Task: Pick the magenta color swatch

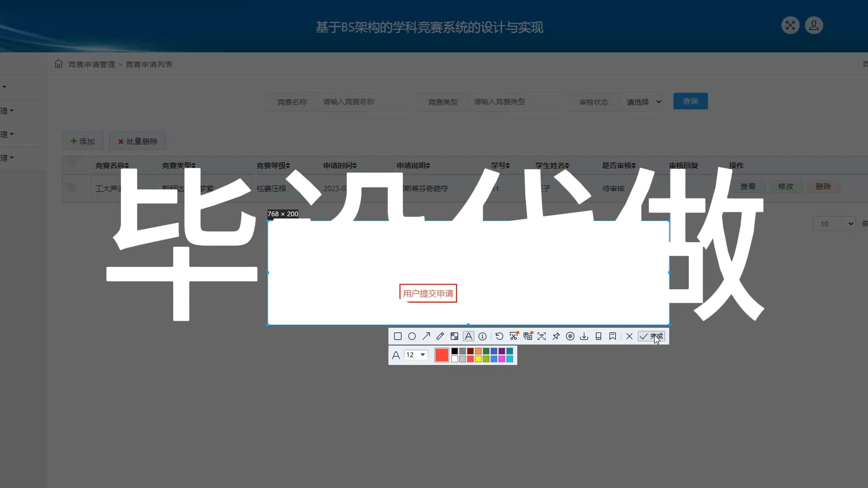Action: pos(502,359)
